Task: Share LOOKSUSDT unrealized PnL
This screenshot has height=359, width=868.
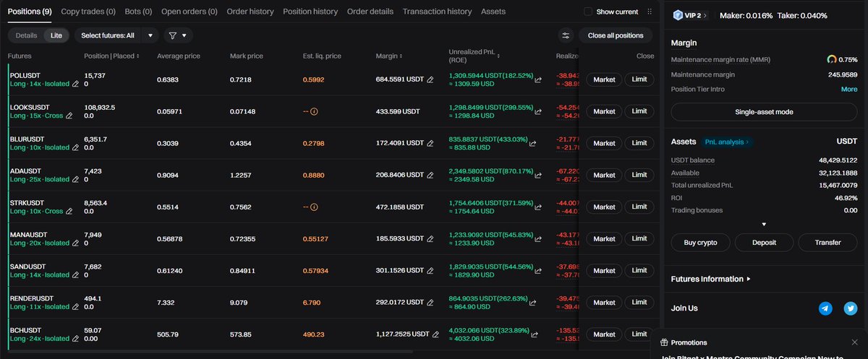Action: click(538, 111)
